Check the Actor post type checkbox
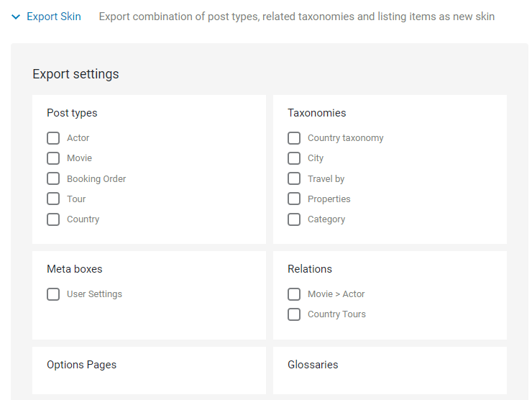Image resolution: width=532 pixels, height=400 pixels. point(53,138)
